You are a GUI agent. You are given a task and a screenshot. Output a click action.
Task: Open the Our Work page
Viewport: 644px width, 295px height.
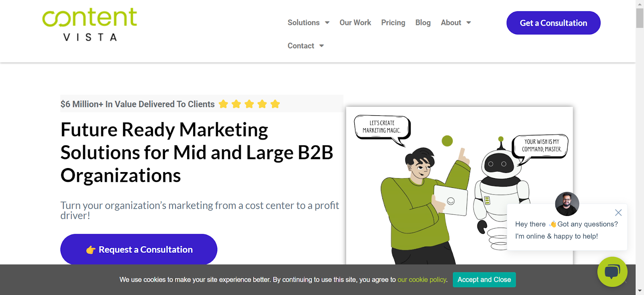(x=355, y=23)
